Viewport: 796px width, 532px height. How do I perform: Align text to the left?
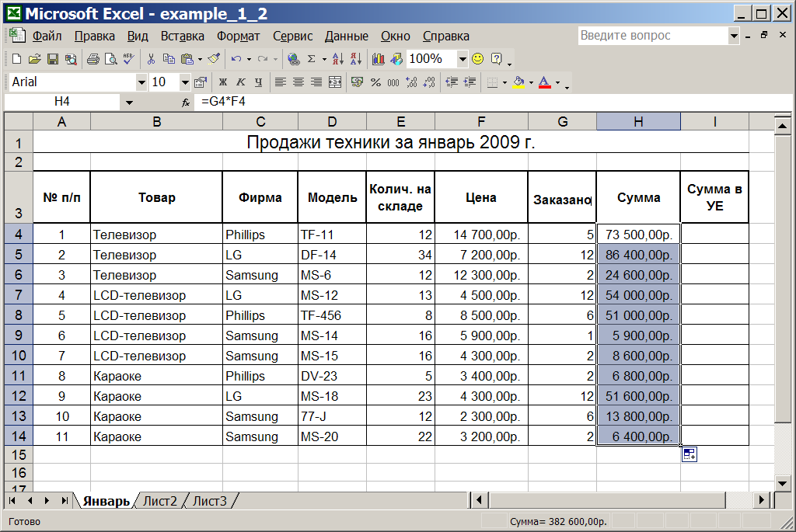click(x=280, y=82)
